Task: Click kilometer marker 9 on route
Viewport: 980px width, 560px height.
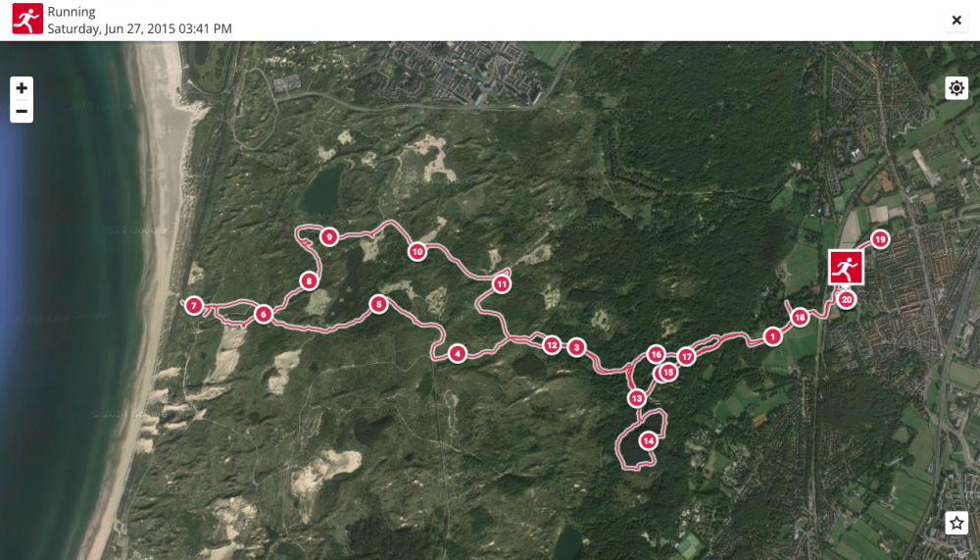Action: coord(329,237)
